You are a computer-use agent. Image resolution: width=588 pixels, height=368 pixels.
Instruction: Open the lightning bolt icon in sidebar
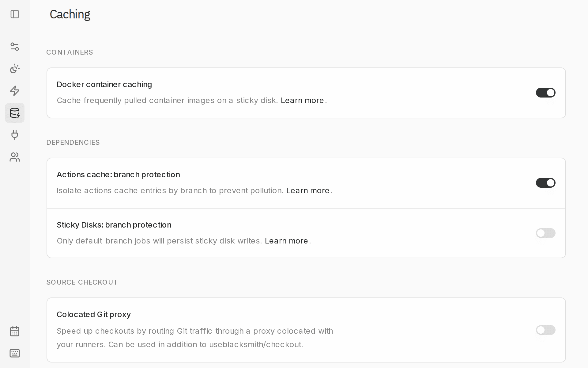pyautogui.click(x=15, y=91)
